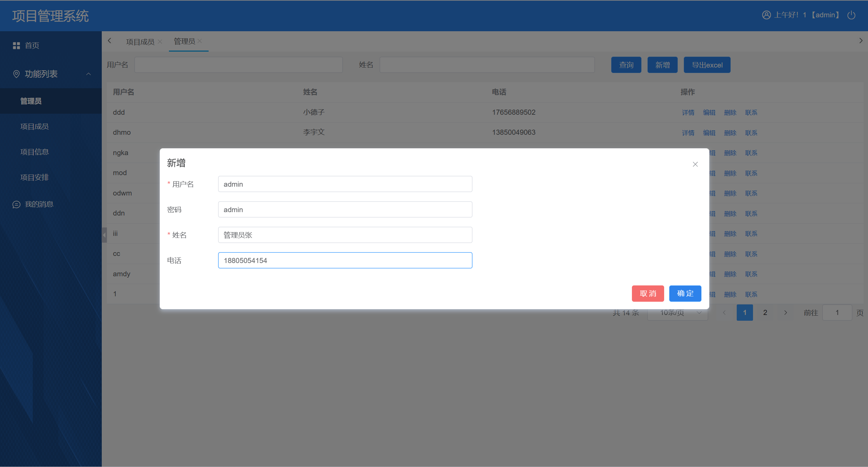Viewport: 868px width, 467px height.
Task: Collapse the 功能列表 menu chevron
Action: tap(89, 74)
